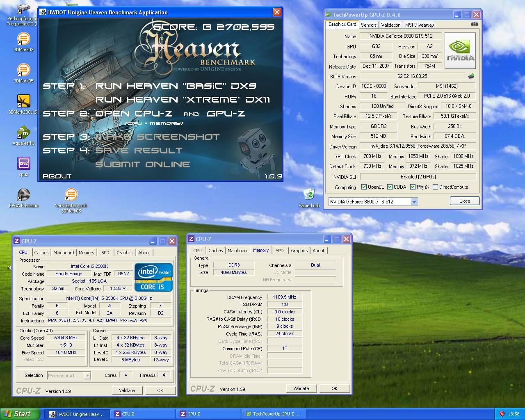Click OK in CPU-Z processor window
This screenshot has height=420, width=525.
[160, 390]
